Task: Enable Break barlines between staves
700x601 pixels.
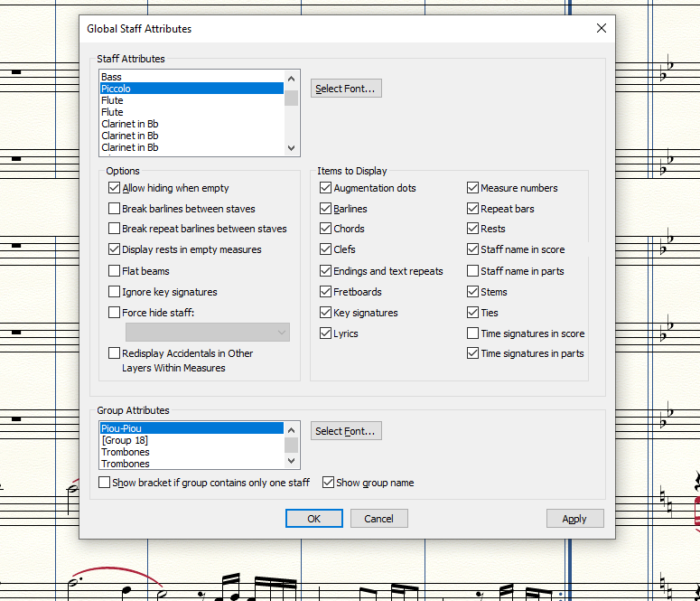Action: (115, 209)
